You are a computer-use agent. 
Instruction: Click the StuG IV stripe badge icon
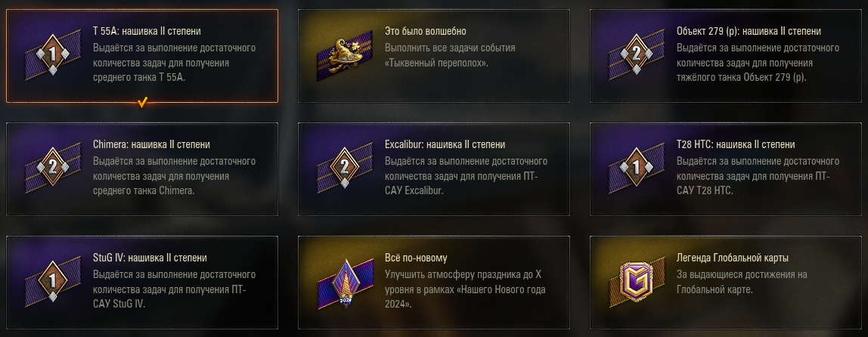pos(53,281)
